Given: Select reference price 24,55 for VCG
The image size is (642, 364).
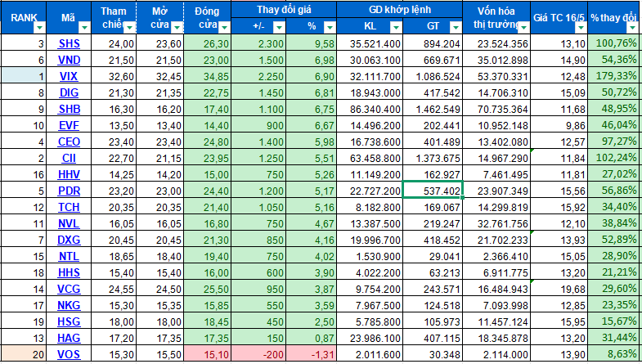Looking at the screenshot, I should pos(114,289).
